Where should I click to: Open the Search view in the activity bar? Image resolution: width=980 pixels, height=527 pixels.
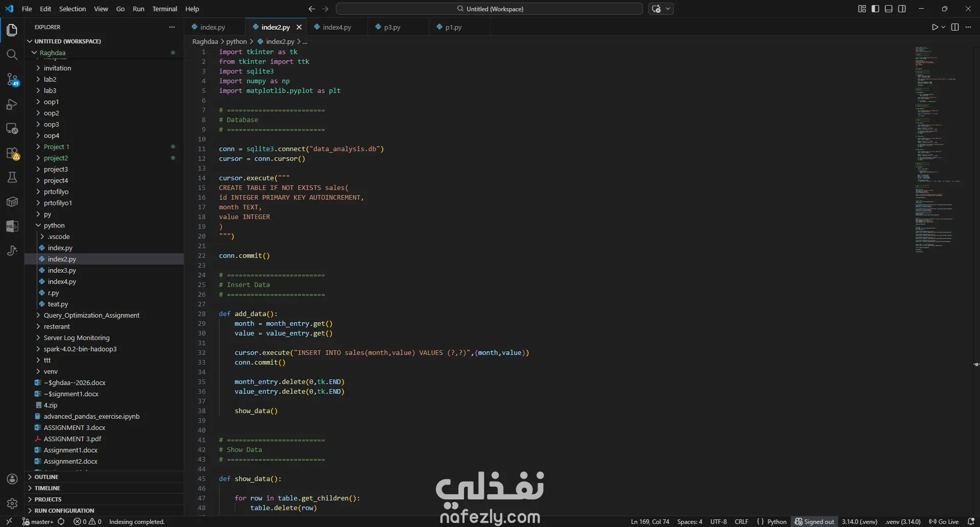pyautogui.click(x=12, y=55)
